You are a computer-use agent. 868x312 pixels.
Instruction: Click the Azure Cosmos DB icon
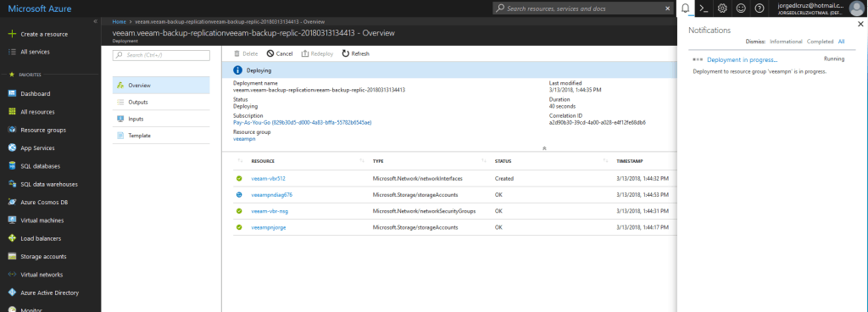[12, 202]
